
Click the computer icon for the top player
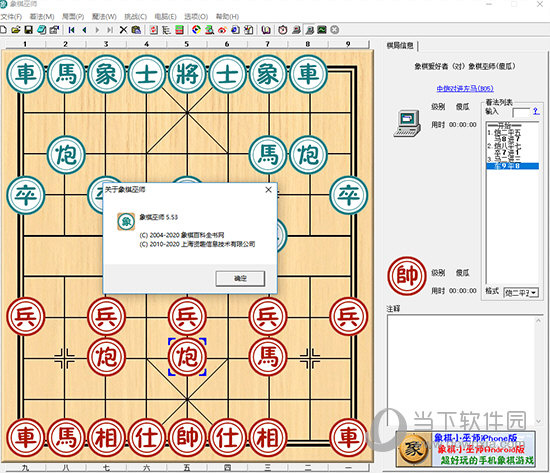pos(407,123)
